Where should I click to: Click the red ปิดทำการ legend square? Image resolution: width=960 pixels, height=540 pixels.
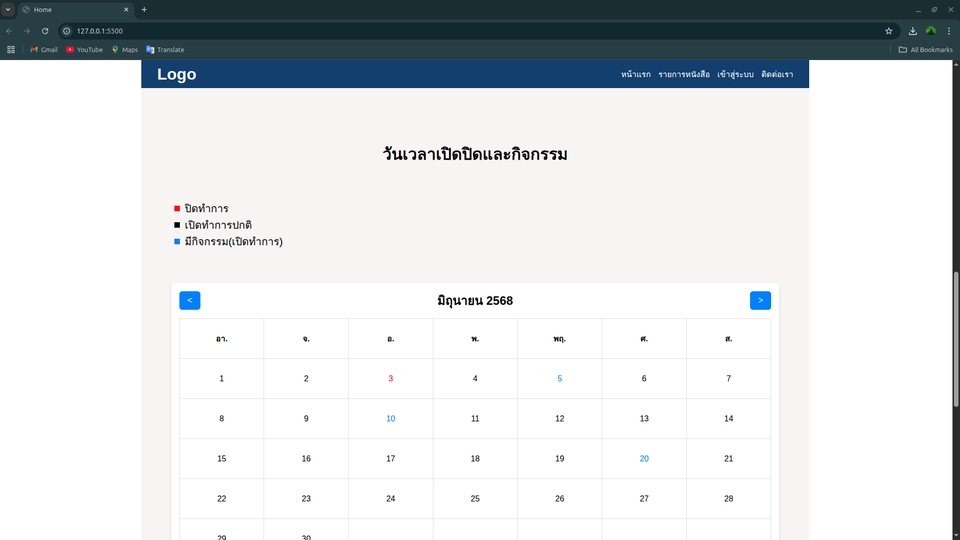pyautogui.click(x=177, y=208)
